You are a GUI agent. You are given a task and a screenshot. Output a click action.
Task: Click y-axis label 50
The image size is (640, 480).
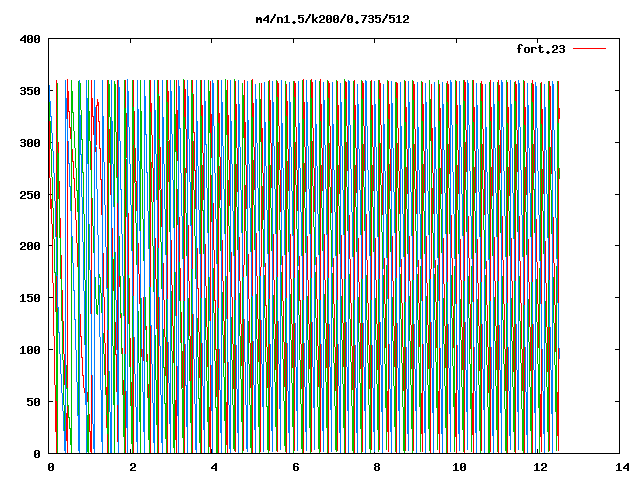point(34,402)
